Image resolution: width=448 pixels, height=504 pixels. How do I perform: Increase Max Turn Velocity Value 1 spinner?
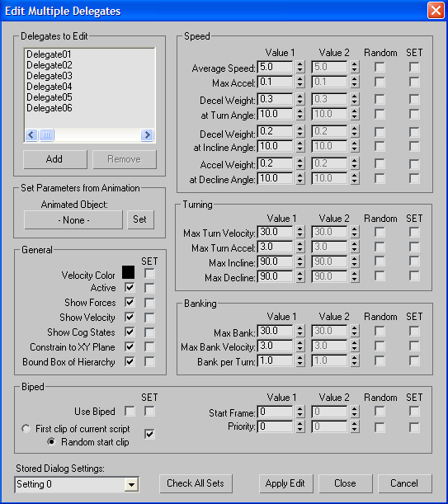300,229
